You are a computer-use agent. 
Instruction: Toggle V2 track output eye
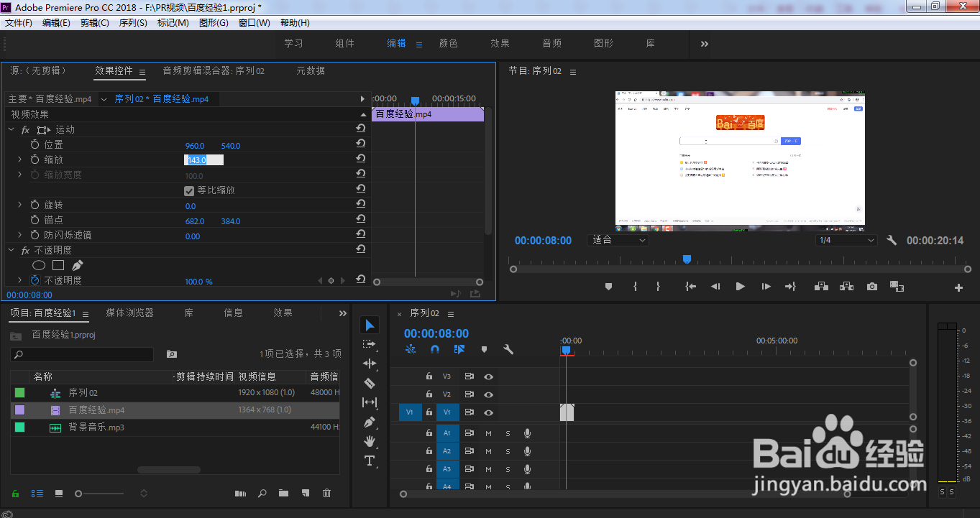click(488, 394)
